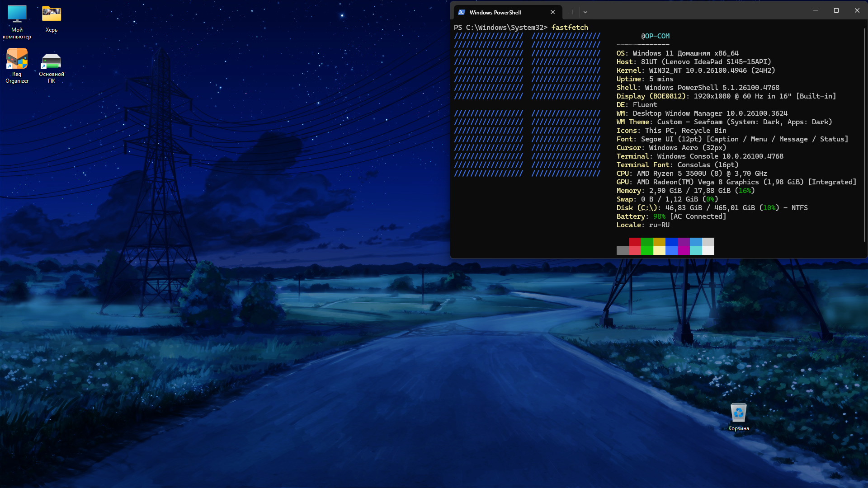Click the dark red color block
Screen dimensions: 868x488
635,242
